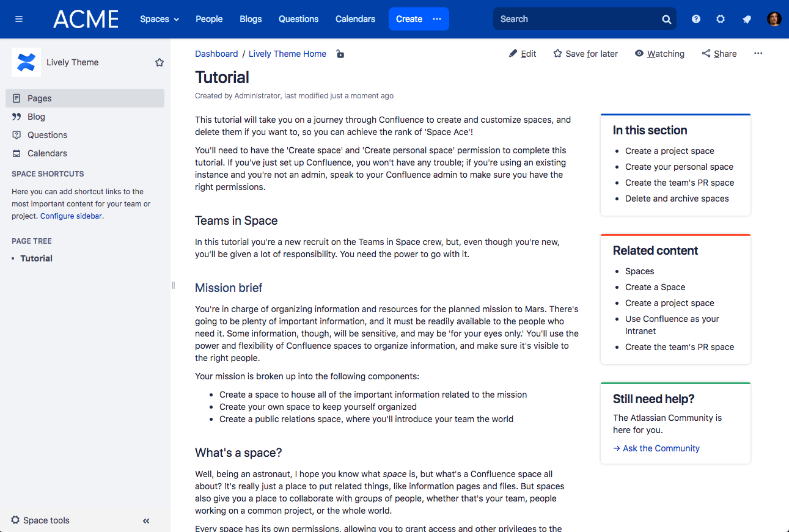Click the page restrictions unlocked padlock icon
The height and width of the screenshot is (532, 789).
(x=340, y=54)
